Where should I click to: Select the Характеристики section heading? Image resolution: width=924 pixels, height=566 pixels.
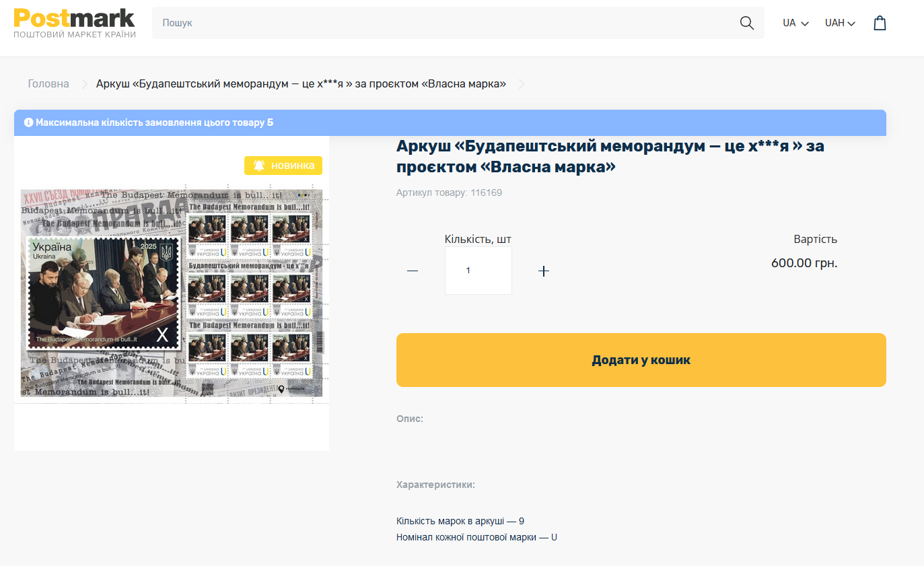point(435,485)
